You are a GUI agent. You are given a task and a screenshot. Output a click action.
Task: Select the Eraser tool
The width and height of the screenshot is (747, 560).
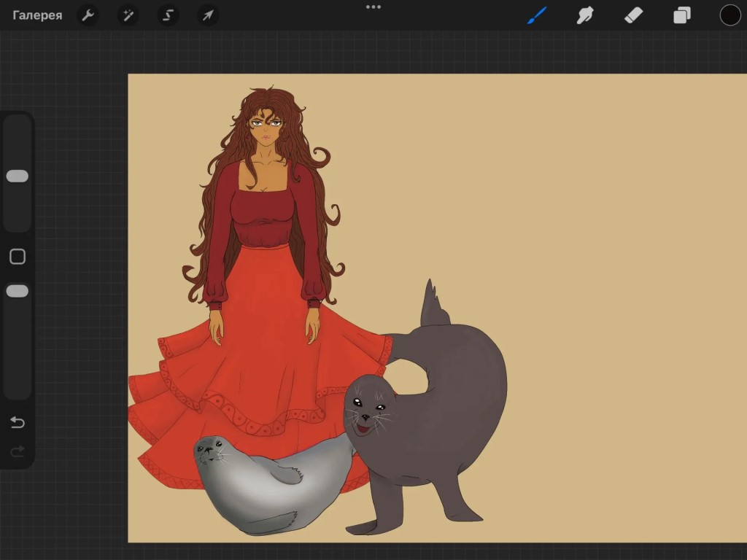point(634,15)
